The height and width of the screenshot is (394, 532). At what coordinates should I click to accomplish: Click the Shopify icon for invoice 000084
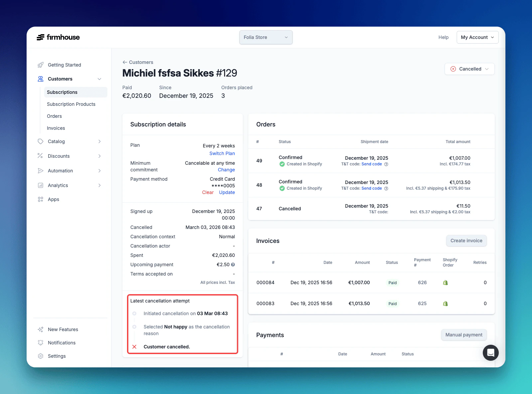[446, 283]
